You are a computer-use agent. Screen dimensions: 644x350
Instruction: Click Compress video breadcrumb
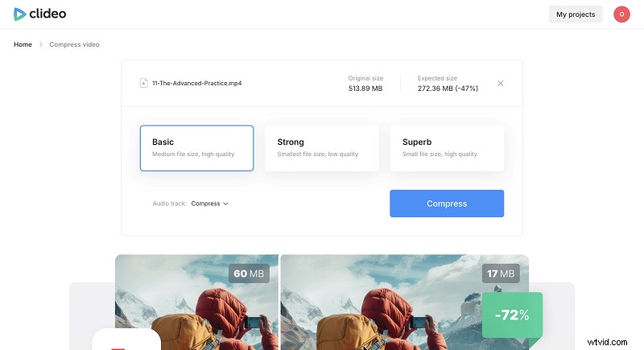coord(75,44)
